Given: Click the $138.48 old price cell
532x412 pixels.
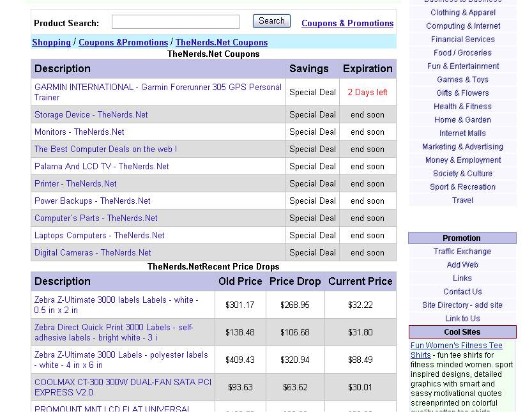Looking at the screenshot, I should (x=240, y=333).
